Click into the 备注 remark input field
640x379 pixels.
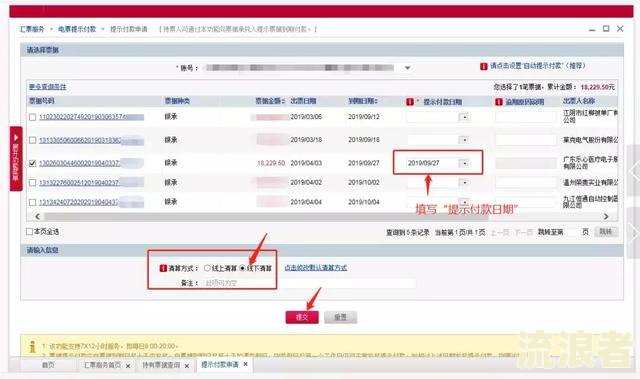(309, 283)
